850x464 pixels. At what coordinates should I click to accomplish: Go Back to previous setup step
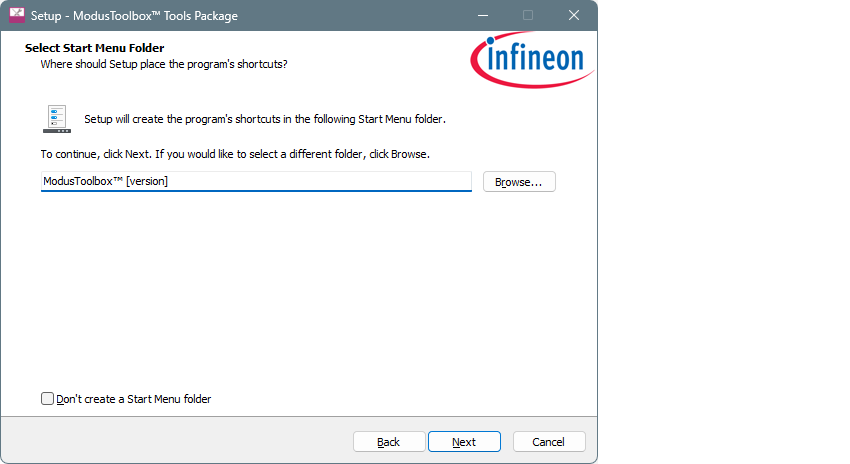tap(389, 442)
